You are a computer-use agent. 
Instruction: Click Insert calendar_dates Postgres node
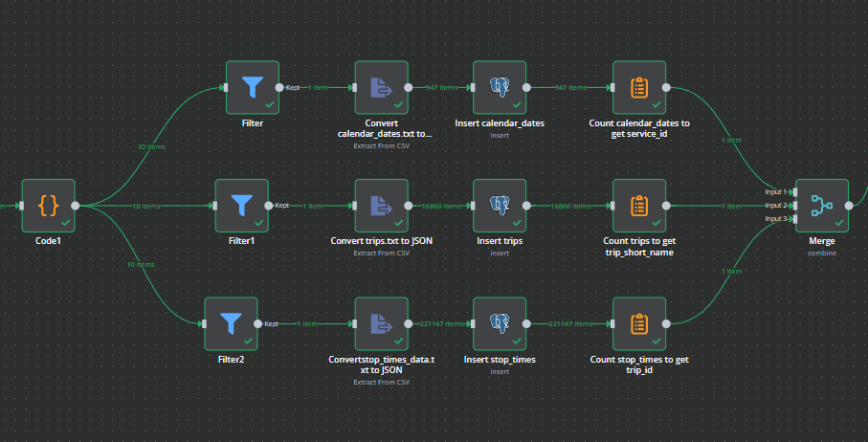500,88
